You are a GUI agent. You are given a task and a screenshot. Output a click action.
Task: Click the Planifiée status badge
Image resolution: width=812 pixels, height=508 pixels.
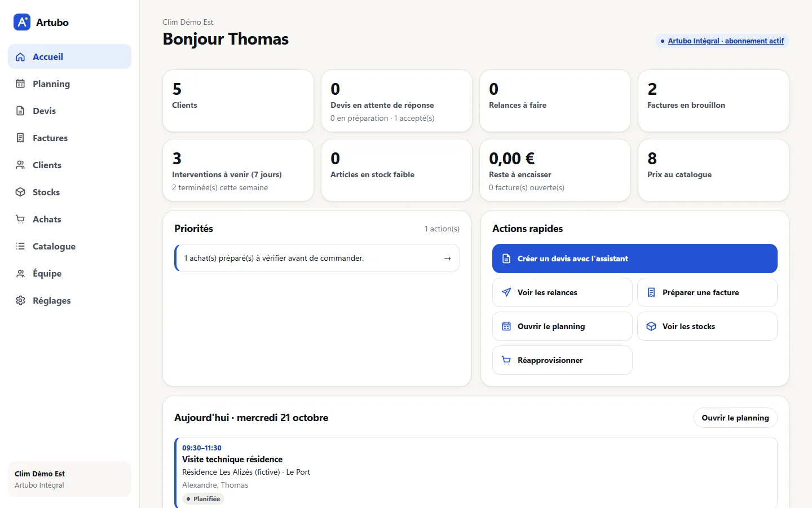tap(203, 499)
